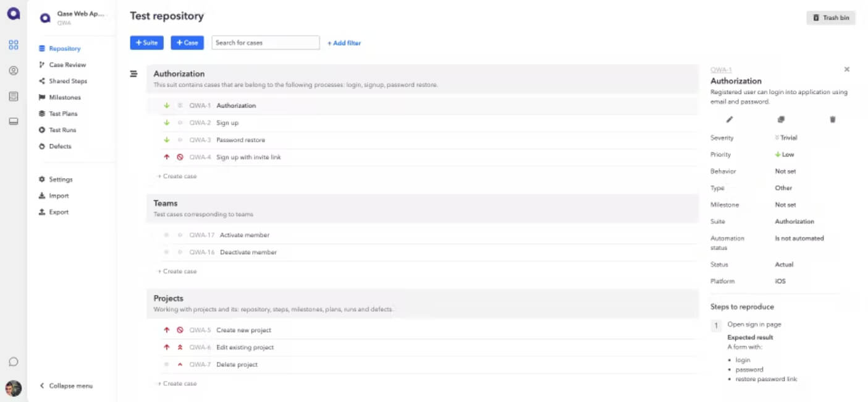Click the trash delete icon in details panel

pyautogui.click(x=832, y=119)
